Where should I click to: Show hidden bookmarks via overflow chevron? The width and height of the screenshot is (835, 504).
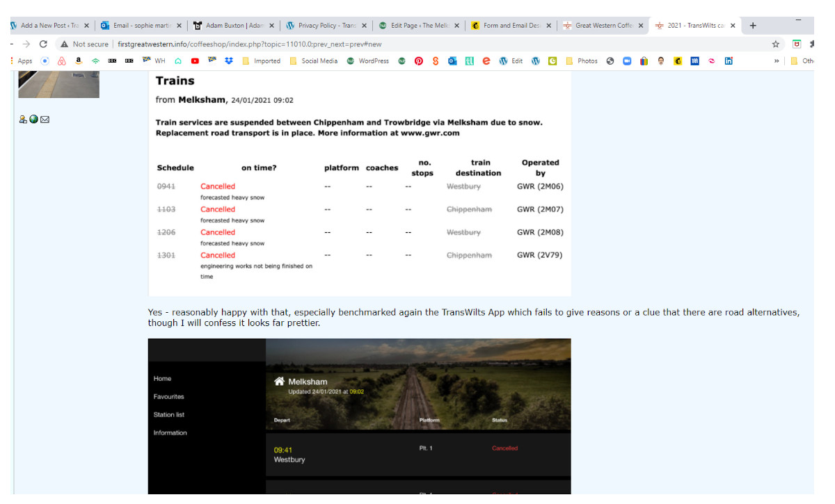click(777, 61)
